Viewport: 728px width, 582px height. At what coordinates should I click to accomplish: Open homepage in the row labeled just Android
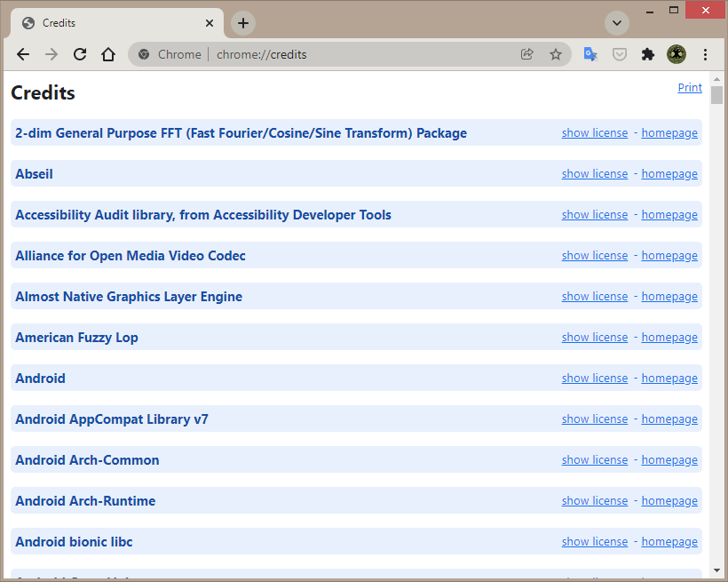pyautogui.click(x=669, y=379)
